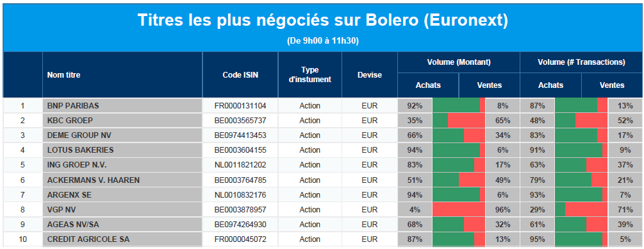Click VGP NV red amount volume bar
The image size is (644, 249).
(460, 209)
